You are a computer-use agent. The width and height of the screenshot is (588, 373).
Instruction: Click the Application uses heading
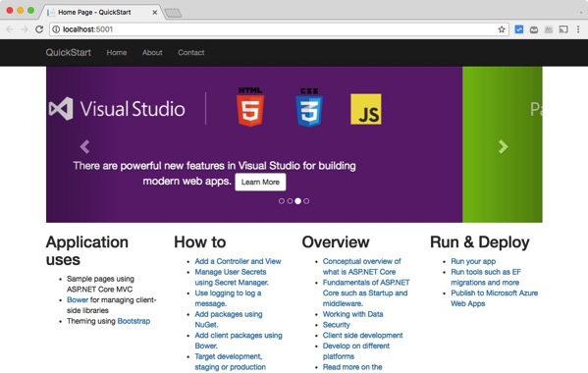pyautogui.click(x=87, y=250)
